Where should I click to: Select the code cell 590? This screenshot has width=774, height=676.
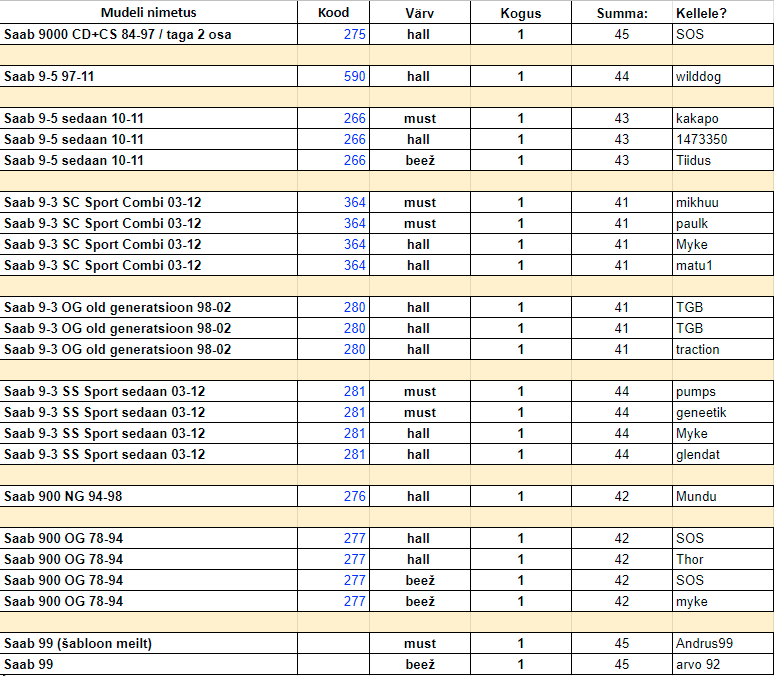(x=333, y=77)
